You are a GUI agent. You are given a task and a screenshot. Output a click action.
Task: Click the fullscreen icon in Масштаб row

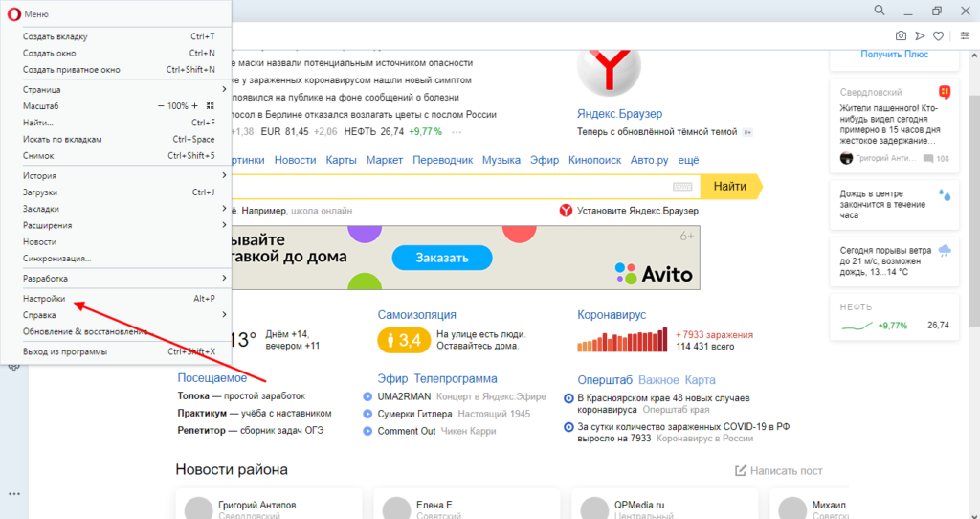coord(210,106)
